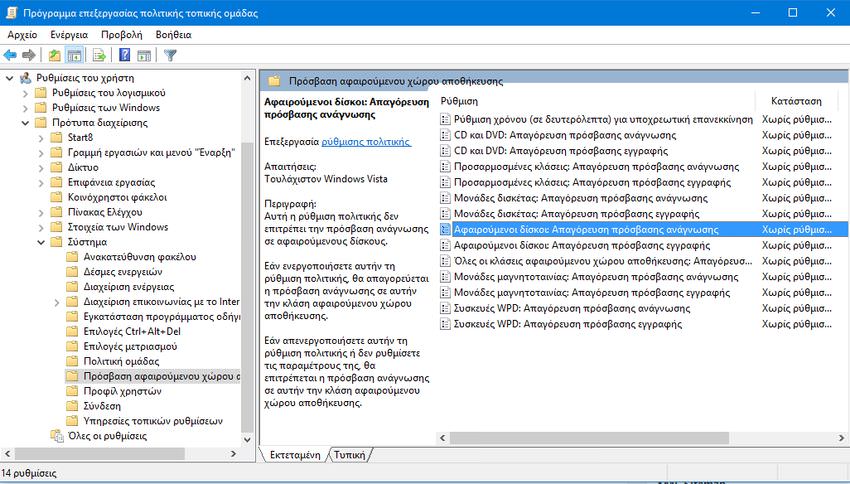Expand the Ρυθμίσεις του λογισμικού node
The image size is (850, 484).
pos(26,93)
